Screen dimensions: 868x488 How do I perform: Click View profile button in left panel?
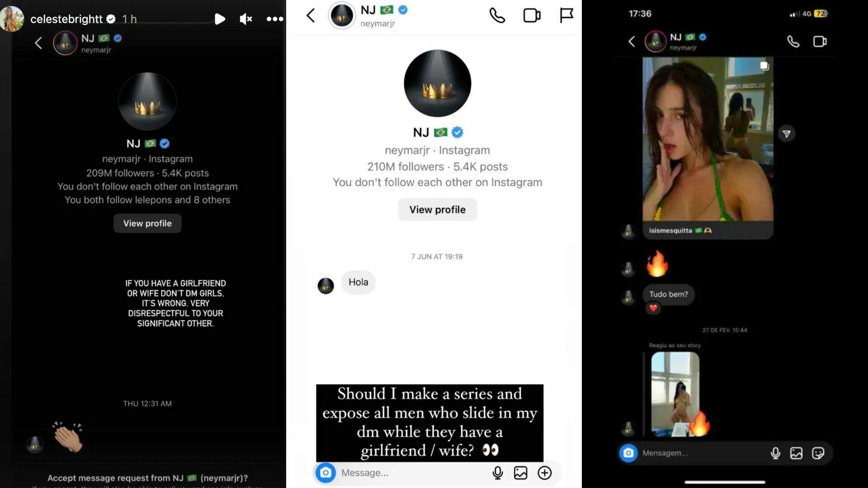[x=147, y=224]
